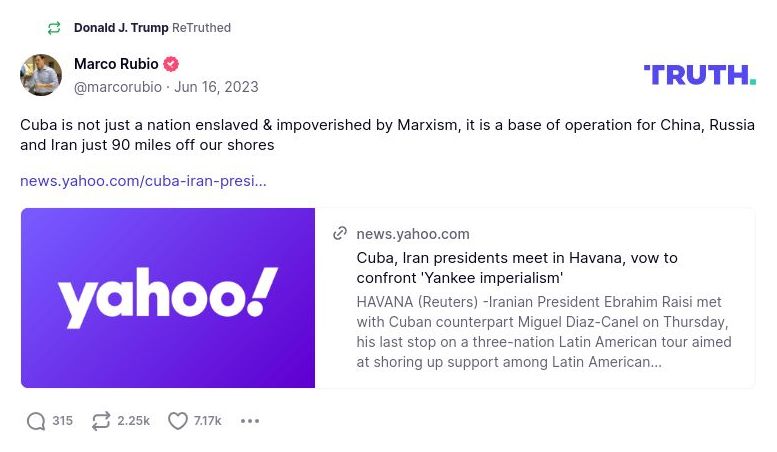Click the red verified badge
777x452 pixels.
171,64
